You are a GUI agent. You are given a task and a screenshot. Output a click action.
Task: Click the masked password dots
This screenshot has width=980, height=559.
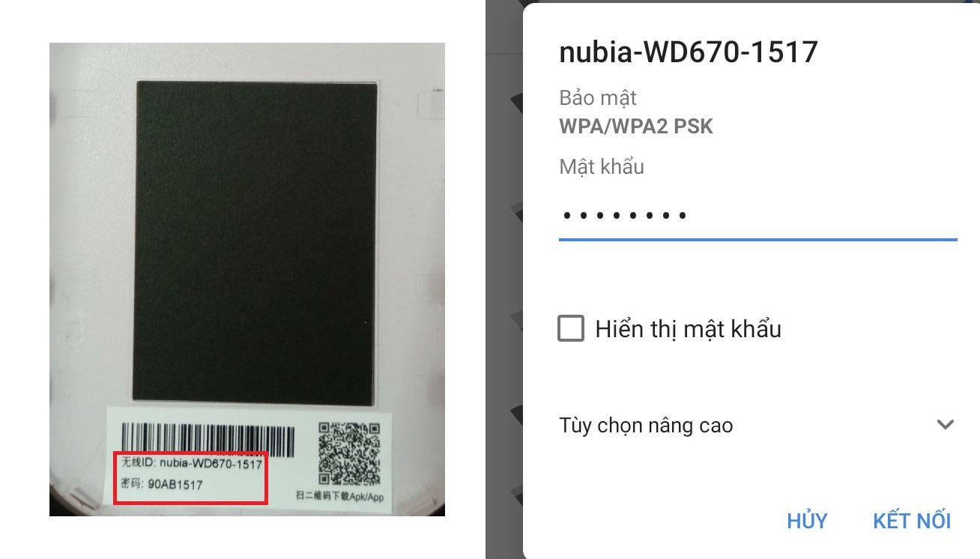pos(624,216)
